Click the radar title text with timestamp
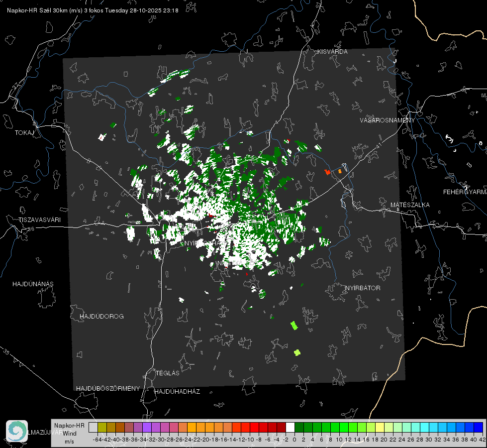Image resolution: width=487 pixels, height=448 pixels. [x=93, y=10]
